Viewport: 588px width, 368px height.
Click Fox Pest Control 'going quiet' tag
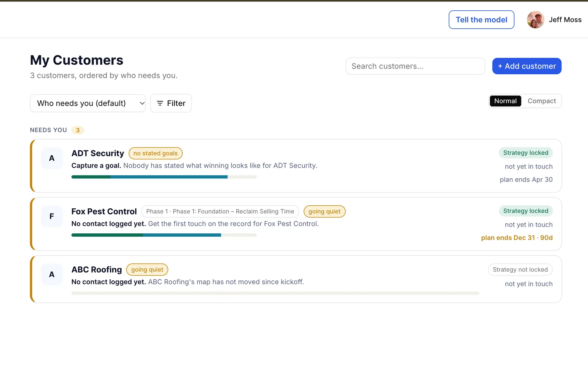325,212
